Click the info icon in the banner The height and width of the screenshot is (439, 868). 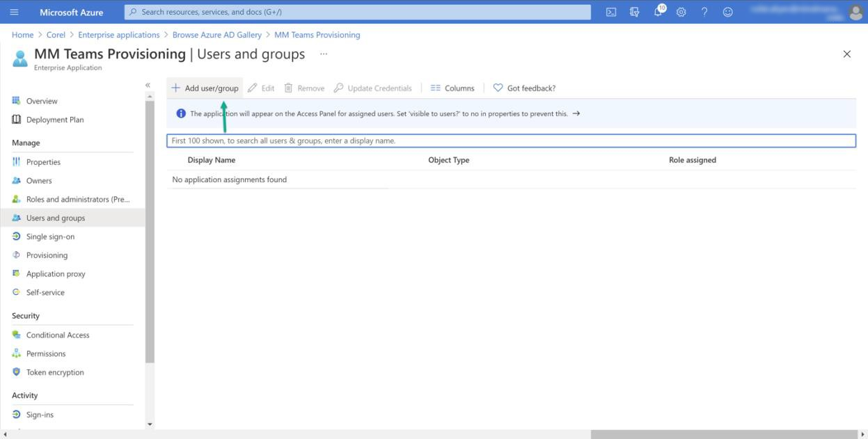pos(181,113)
